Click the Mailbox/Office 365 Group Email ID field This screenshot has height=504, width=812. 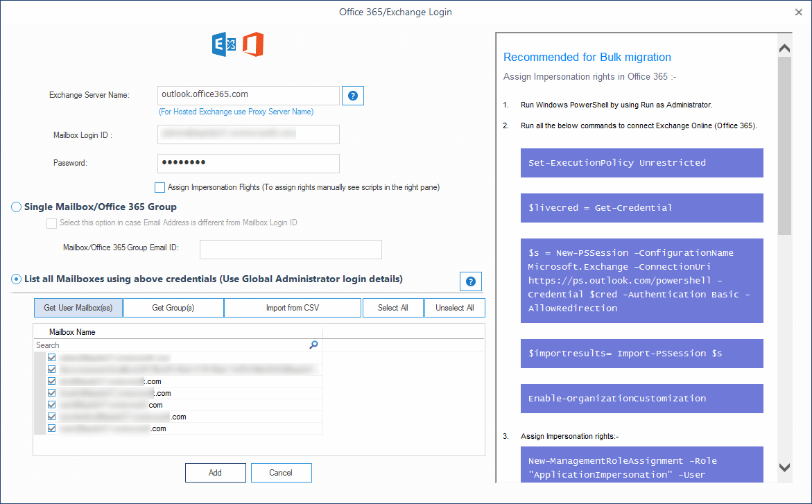(291, 250)
